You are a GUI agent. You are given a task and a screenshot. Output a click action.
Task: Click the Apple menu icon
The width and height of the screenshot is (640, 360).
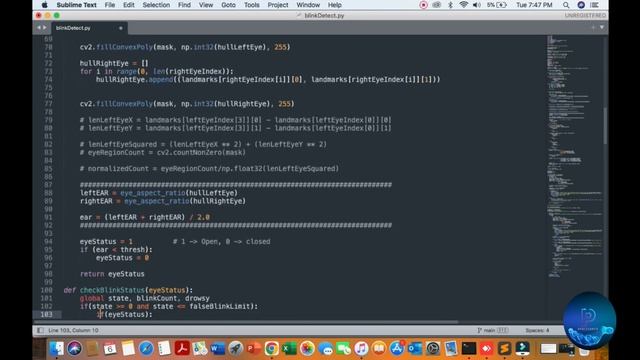[44, 5]
